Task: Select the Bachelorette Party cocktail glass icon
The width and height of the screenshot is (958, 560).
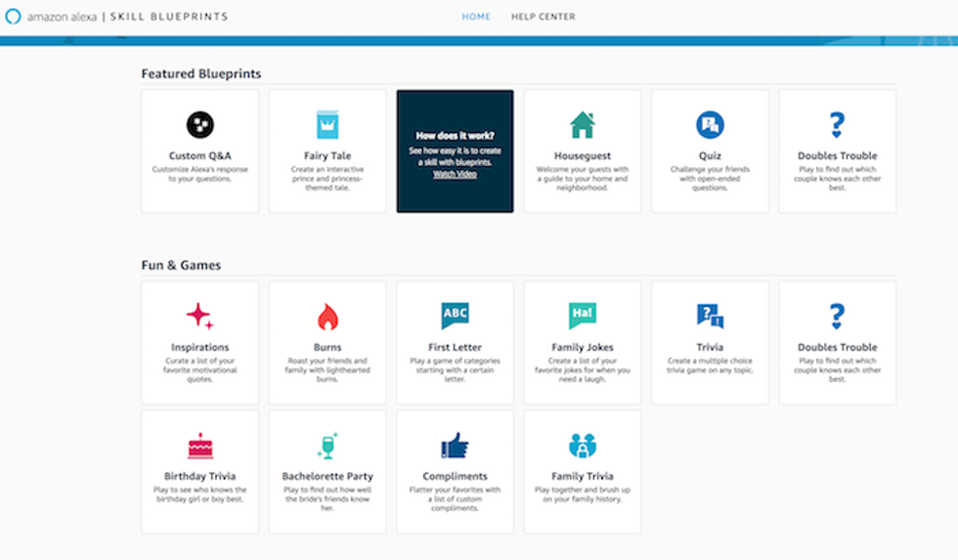Action: (x=327, y=446)
